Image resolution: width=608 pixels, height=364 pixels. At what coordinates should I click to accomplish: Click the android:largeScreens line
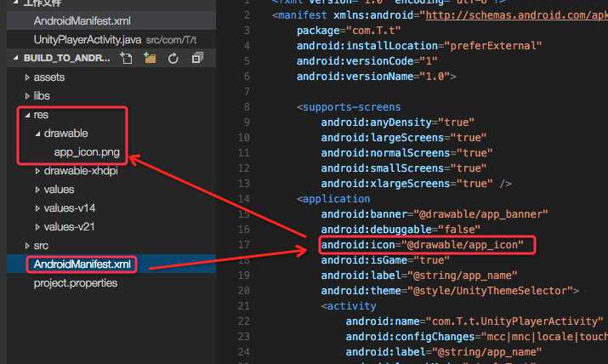[x=404, y=138]
